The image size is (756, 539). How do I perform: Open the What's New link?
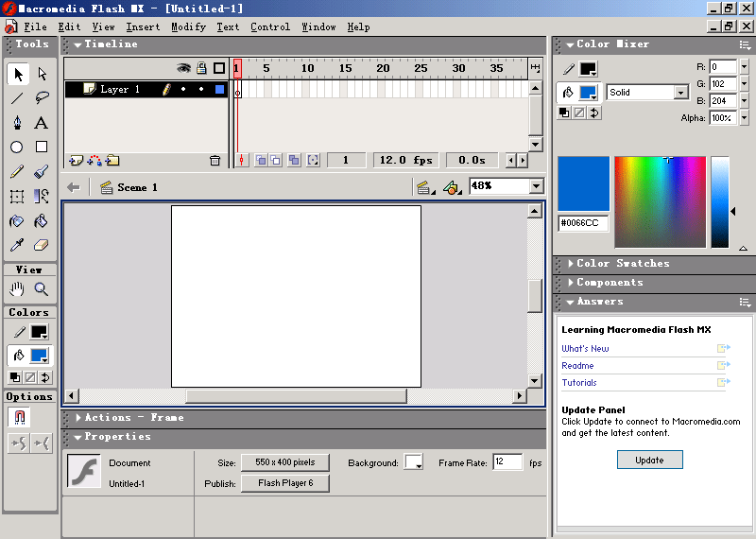point(585,348)
